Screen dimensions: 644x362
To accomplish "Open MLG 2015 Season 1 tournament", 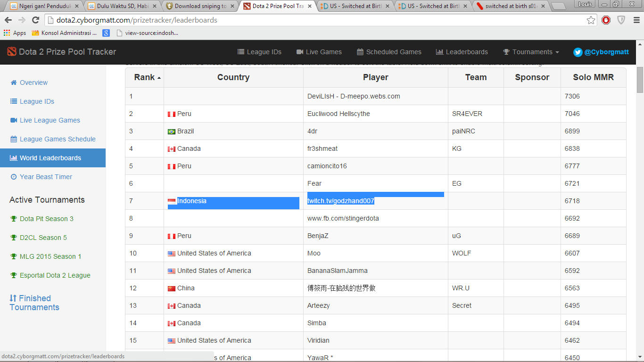I will pos(45,256).
